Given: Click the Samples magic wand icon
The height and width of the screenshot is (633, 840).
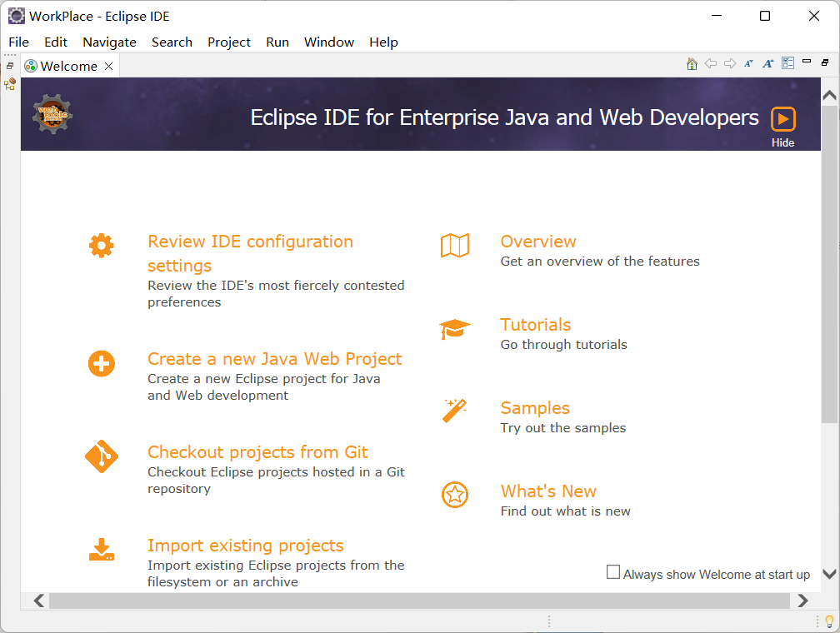Looking at the screenshot, I should point(455,411).
